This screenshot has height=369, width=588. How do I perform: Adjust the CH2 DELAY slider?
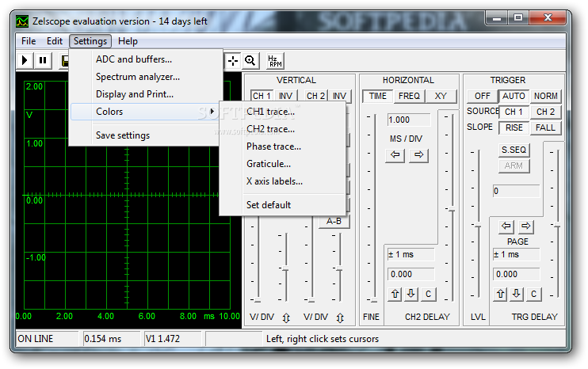click(x=452, y=209)
